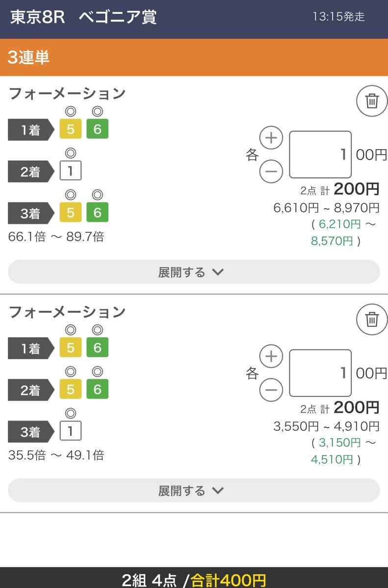Screen dimensions: 388x588
Task: Tap horse 1 in first bet's 2着 row
Action: 71,171
